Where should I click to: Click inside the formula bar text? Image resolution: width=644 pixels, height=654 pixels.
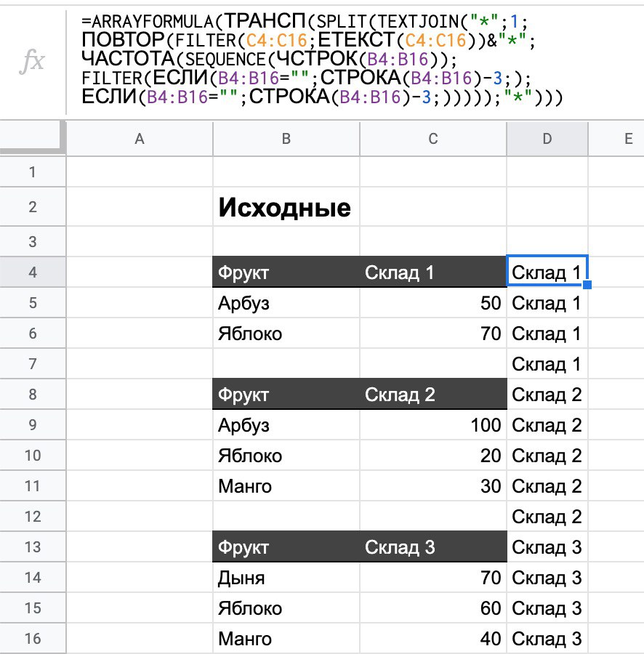(322, 59)
